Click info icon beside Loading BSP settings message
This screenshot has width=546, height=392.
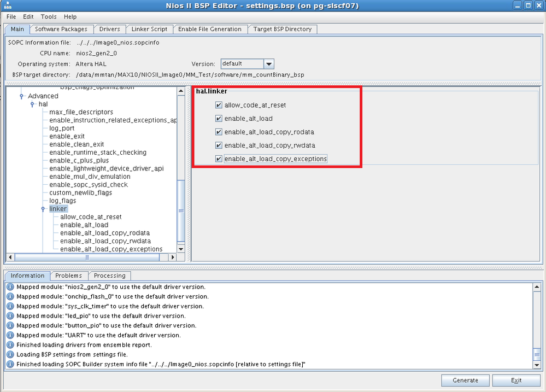click(10, 354)
